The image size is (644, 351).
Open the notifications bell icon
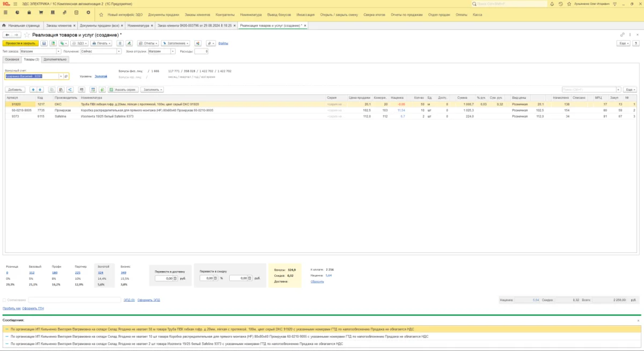click(x=553, y=4)
